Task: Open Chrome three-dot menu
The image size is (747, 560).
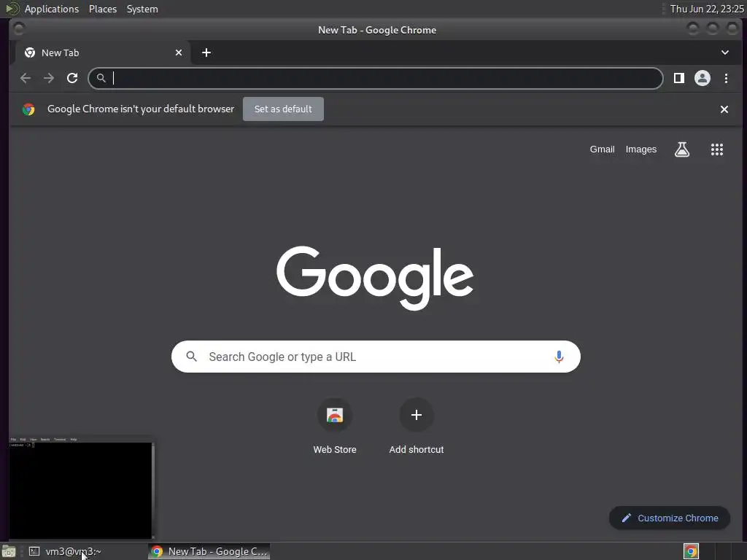Action: (726, 78)
